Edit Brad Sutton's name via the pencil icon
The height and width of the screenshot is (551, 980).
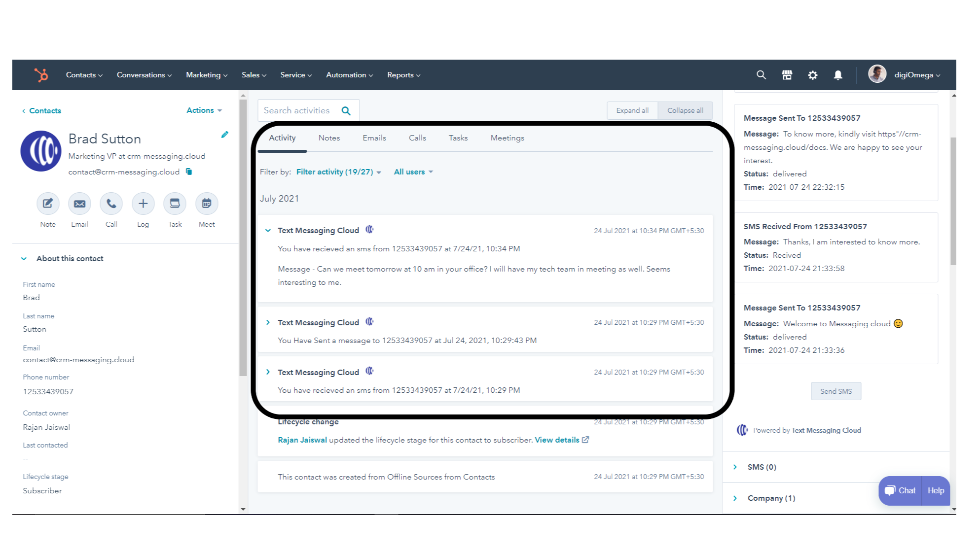(x=225, y=134)
